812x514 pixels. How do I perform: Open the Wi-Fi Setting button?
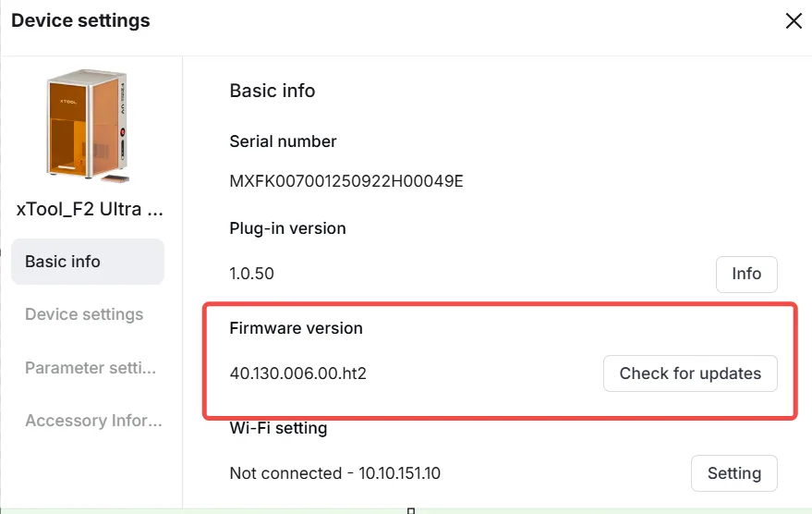(x=733, y=473)
